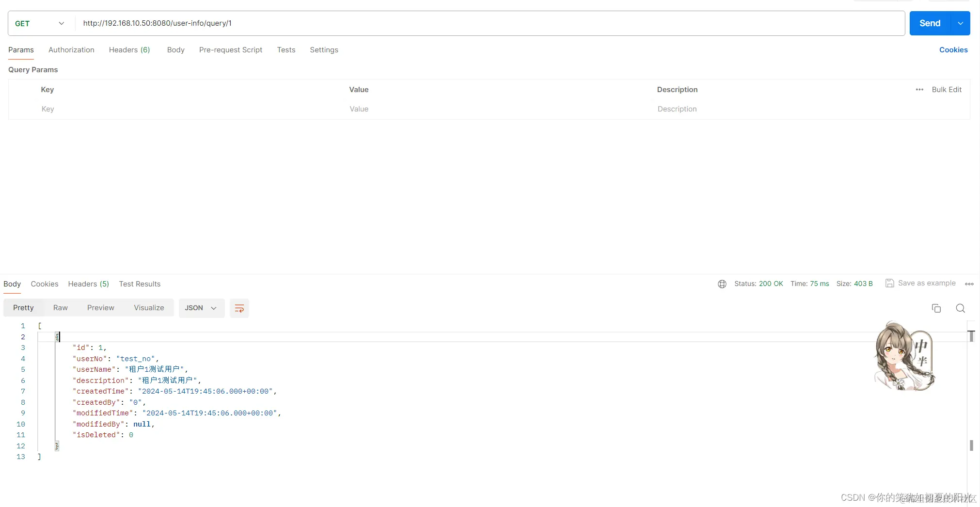Select the Preview view mode
The width and height of the screenshot is (980, 507).
pyautogui.click(x=100, y=308)
